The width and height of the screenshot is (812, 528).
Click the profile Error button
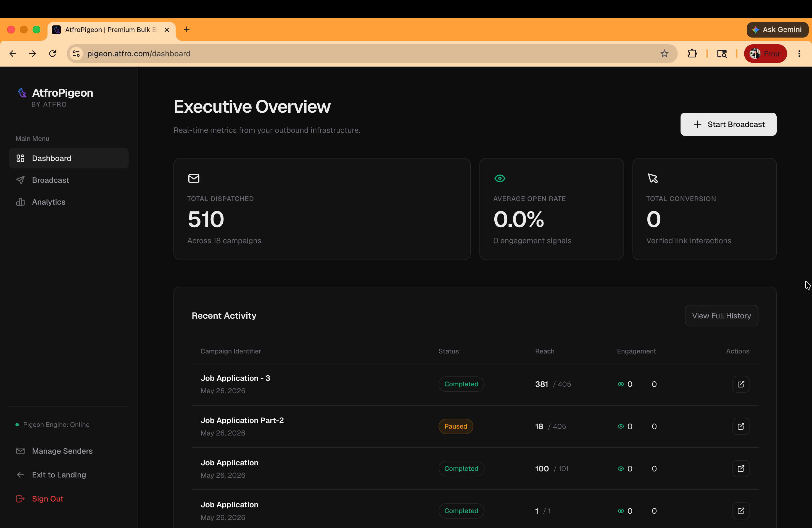click(x=765, y=54)
